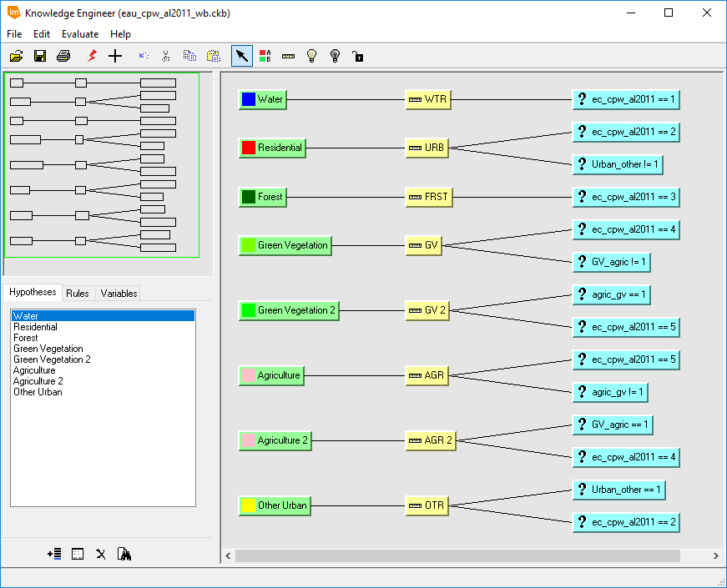Image resolution: width=727 pixels, height=588 pixels.
Task: Select the ec_cpw_al2011 == 3 condition node
Action: [x=625, y=197]
